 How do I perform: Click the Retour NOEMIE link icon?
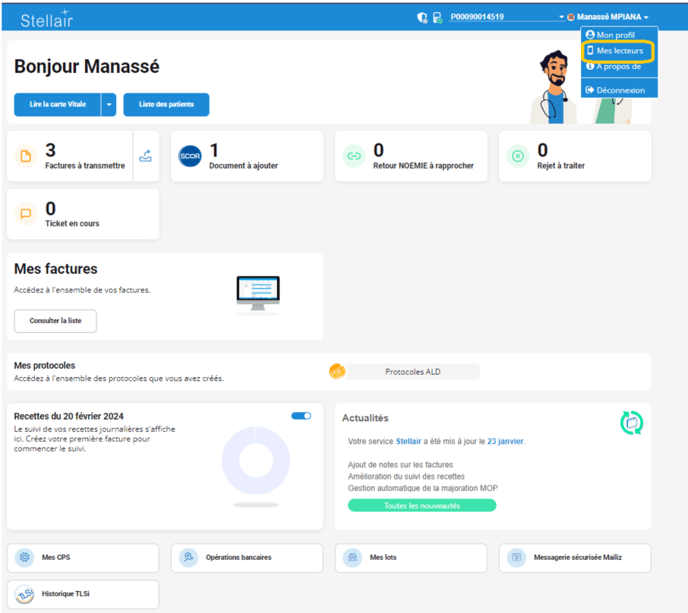(354, 156)
